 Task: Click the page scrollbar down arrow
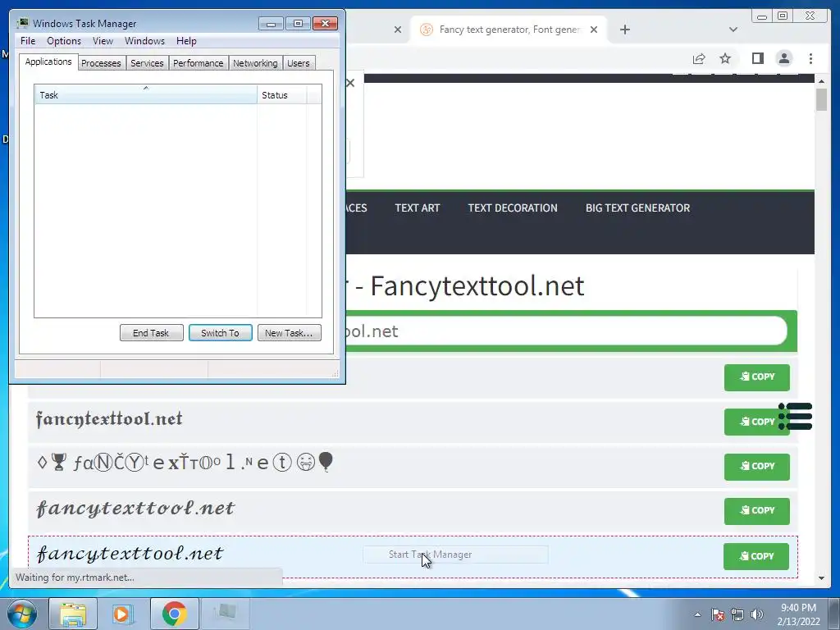[821, 578]
